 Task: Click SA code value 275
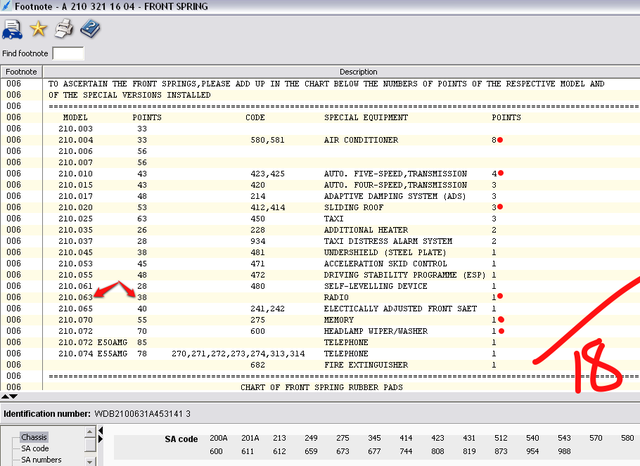point(342,438)
